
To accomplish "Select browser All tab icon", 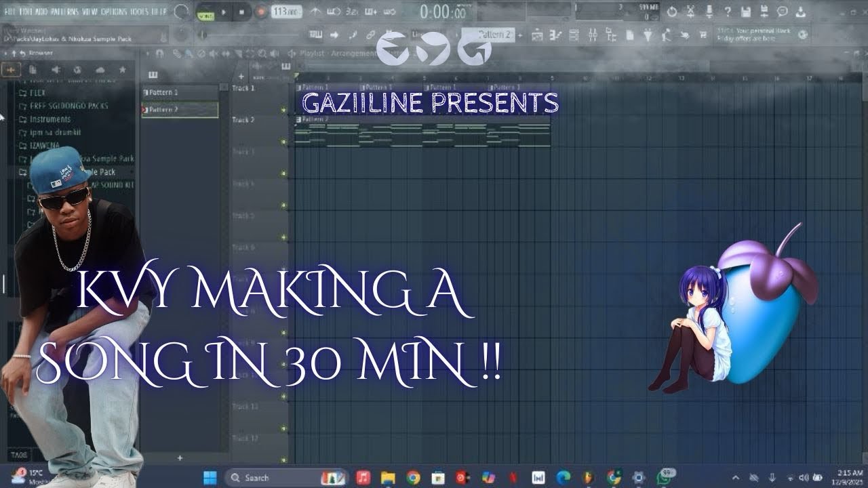I will [12, 70].
